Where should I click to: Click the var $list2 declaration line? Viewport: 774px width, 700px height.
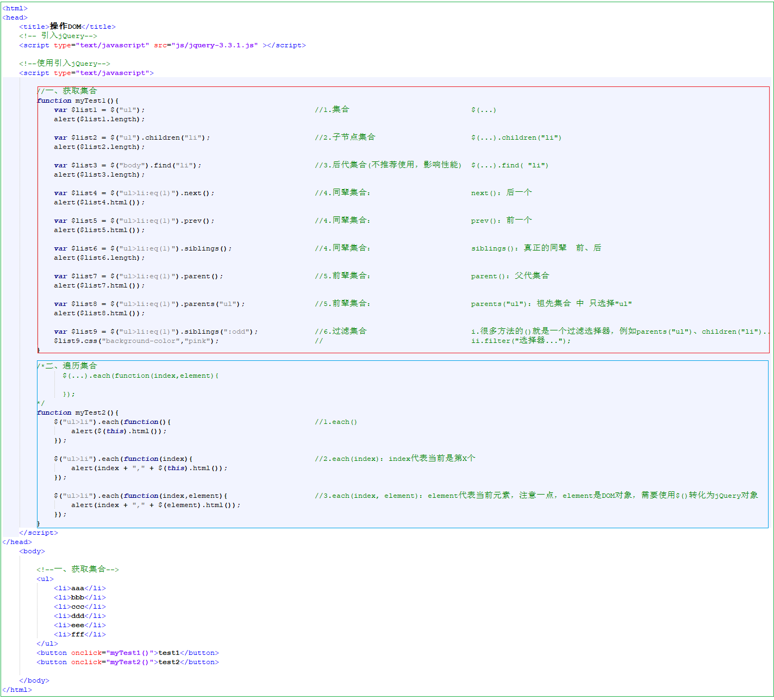[x=132, y=137]
